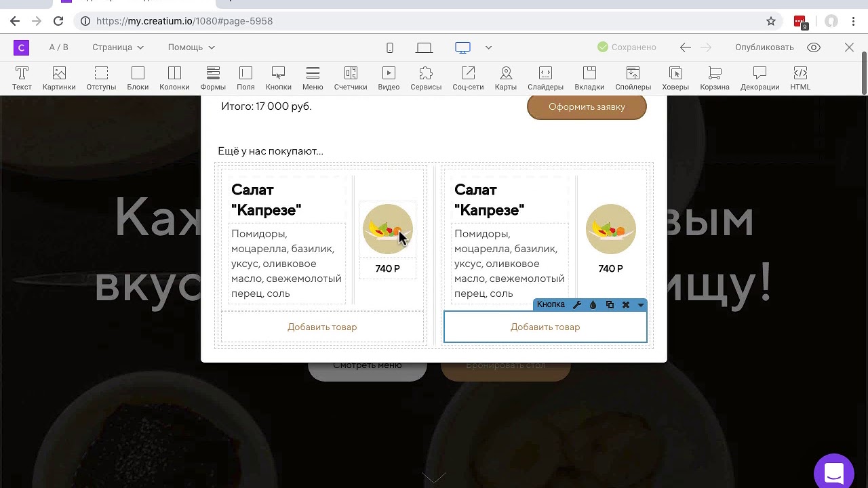The height and width of the screenshot is (488, 868).
Task: Select the Счетчики tool
Action: [351, 78]
